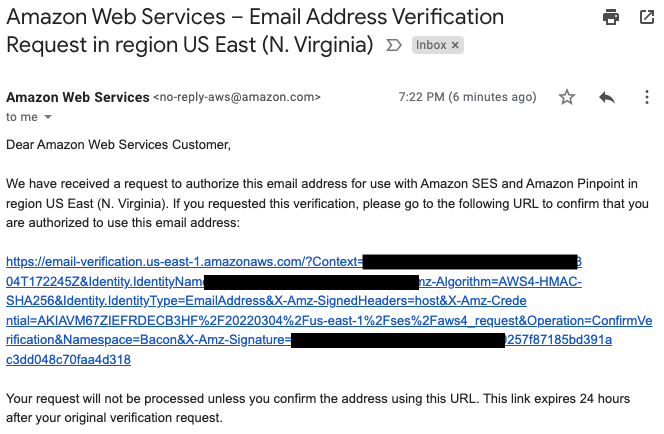Remove the Inbox label via its x
Image resolution: width=664 pixels, height=434 pixels.
(455, 45)
